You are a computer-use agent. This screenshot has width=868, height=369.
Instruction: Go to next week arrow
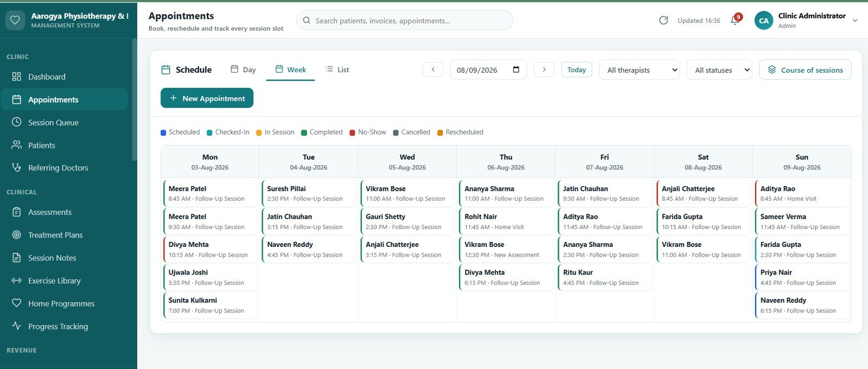pos(544,69)
